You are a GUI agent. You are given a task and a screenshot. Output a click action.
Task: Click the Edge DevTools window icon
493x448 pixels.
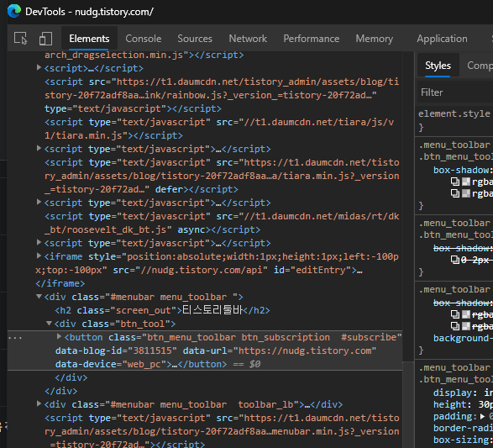[13, 11]
